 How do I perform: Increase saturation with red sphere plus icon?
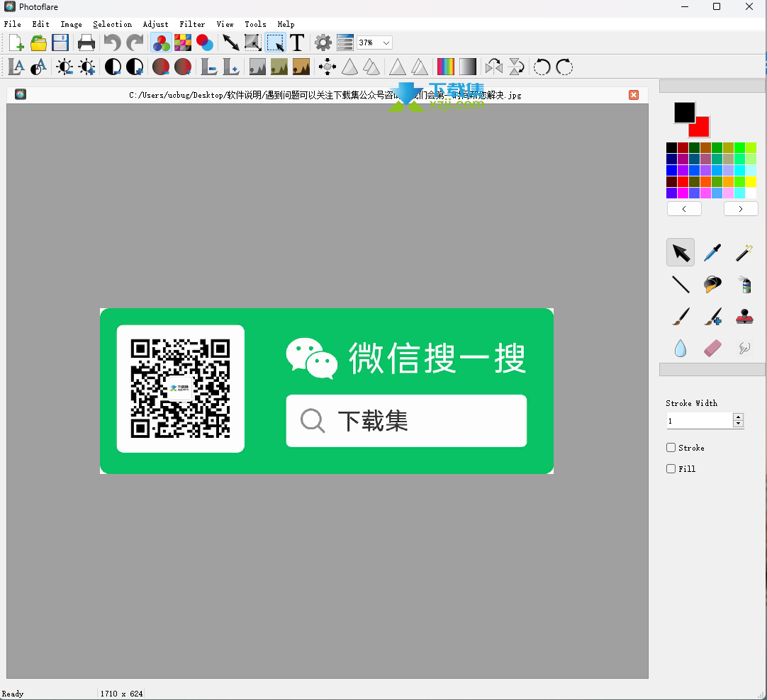(x=183, y=67)
